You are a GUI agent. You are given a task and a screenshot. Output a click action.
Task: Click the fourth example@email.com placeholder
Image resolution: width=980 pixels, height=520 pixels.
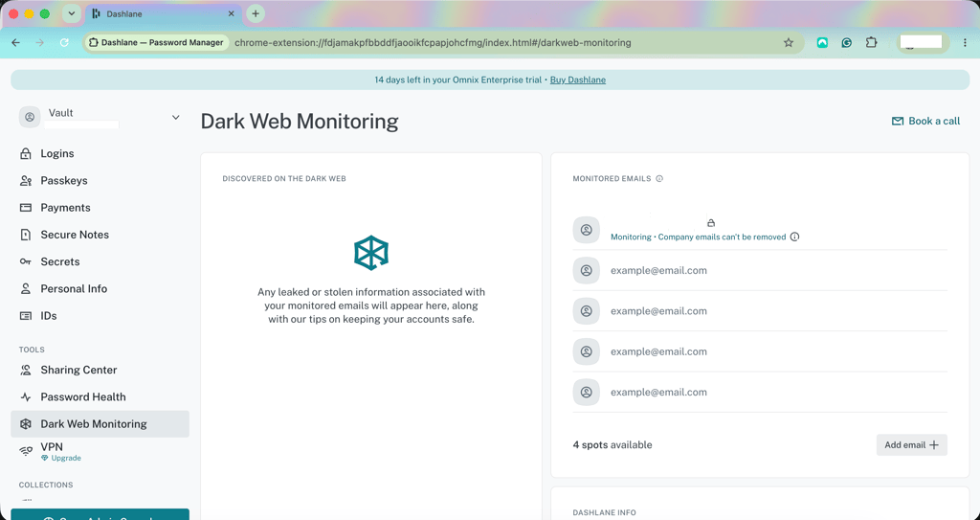click(x=658, y=393)
